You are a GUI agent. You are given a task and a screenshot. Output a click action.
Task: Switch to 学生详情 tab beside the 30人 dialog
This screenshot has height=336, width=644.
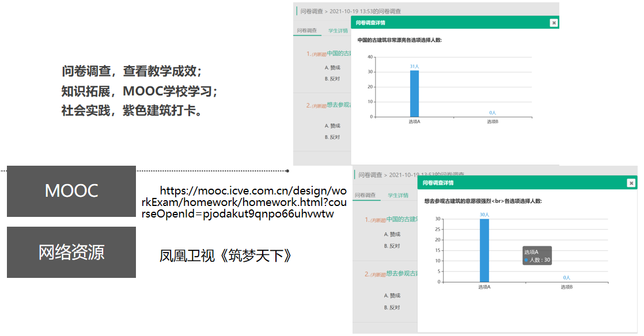pos(398,196)
